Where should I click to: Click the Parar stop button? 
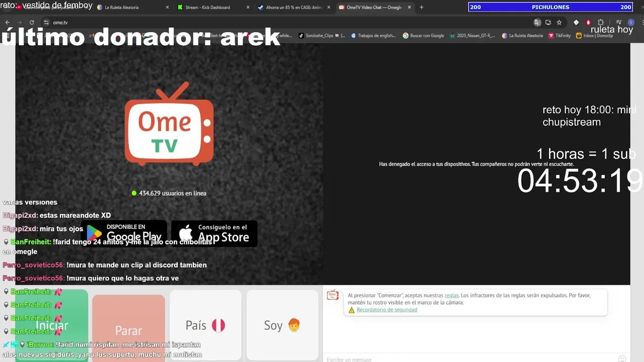(128, 328)
